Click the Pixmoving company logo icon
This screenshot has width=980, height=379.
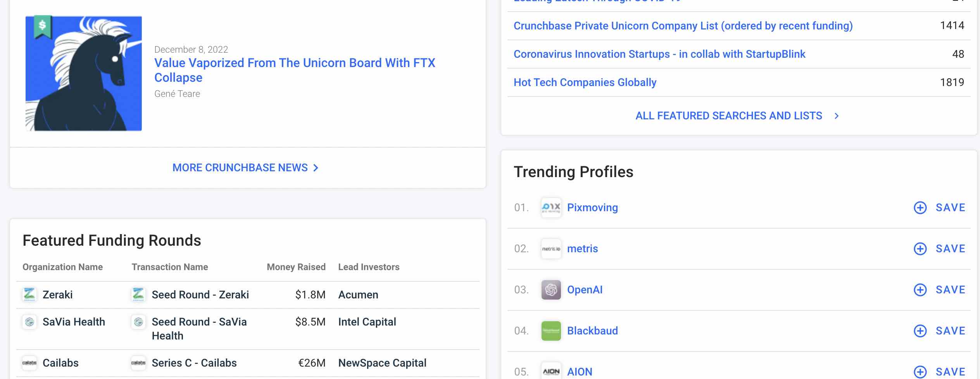551,208
